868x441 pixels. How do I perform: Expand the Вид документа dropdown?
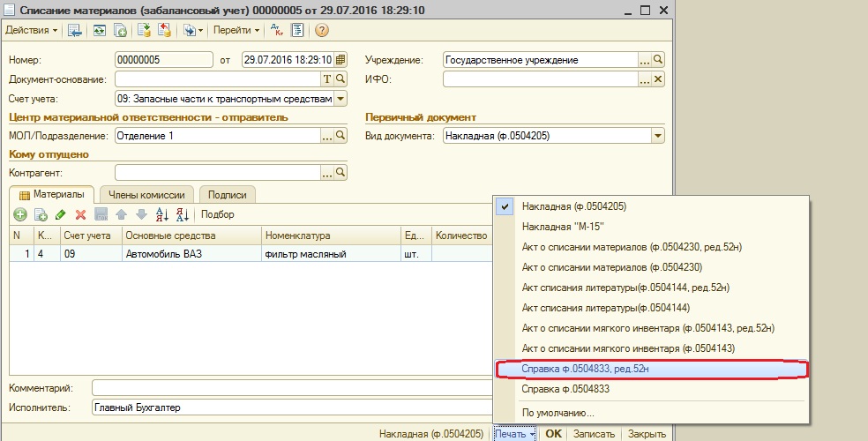(657, 136)
